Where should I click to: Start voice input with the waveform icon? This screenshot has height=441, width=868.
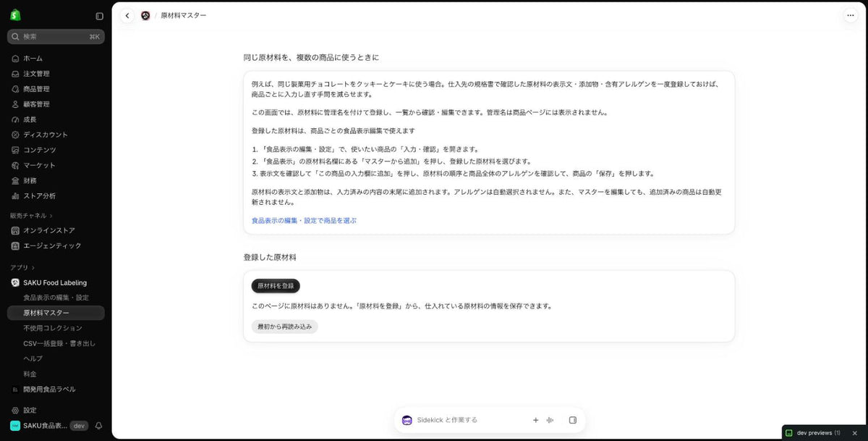[550, 420]
